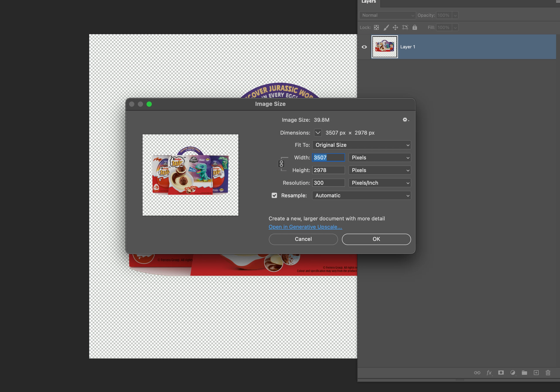Create a new layer with the plus icon
This screenshot has height=392, width=560.
[536, 373]
